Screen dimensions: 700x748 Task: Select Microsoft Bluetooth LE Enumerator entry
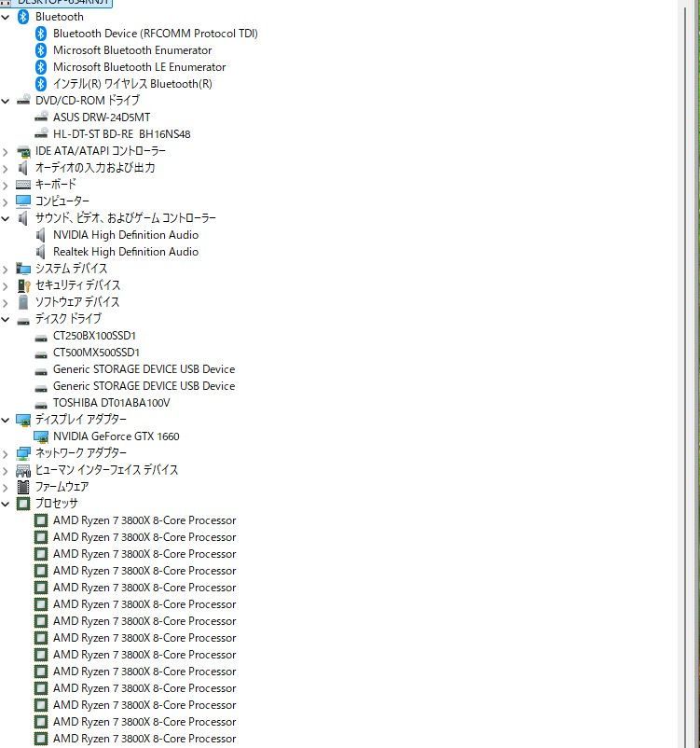coord(139,67)
